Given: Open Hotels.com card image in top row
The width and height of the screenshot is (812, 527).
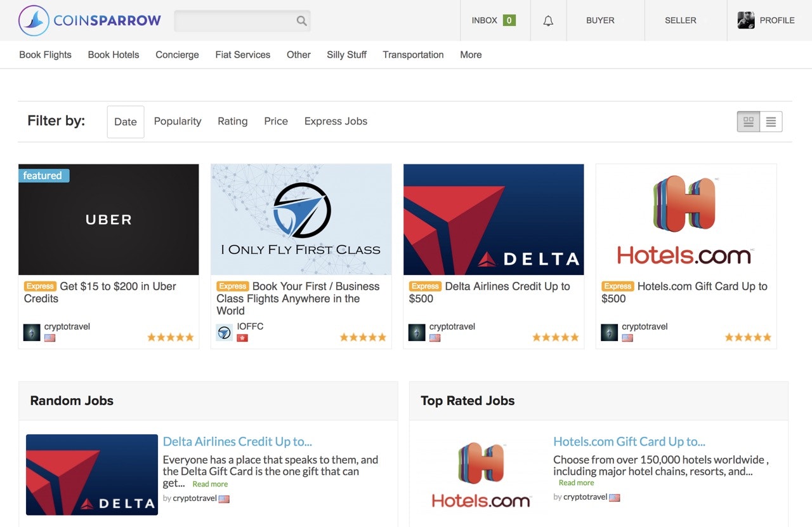Looking at the screenshot, I should 686,220.
